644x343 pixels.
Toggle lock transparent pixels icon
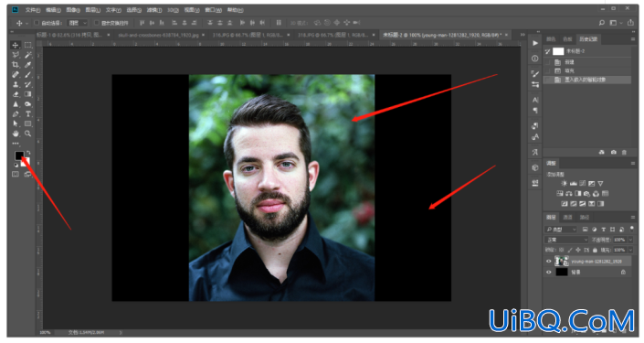tap(562, 250)
